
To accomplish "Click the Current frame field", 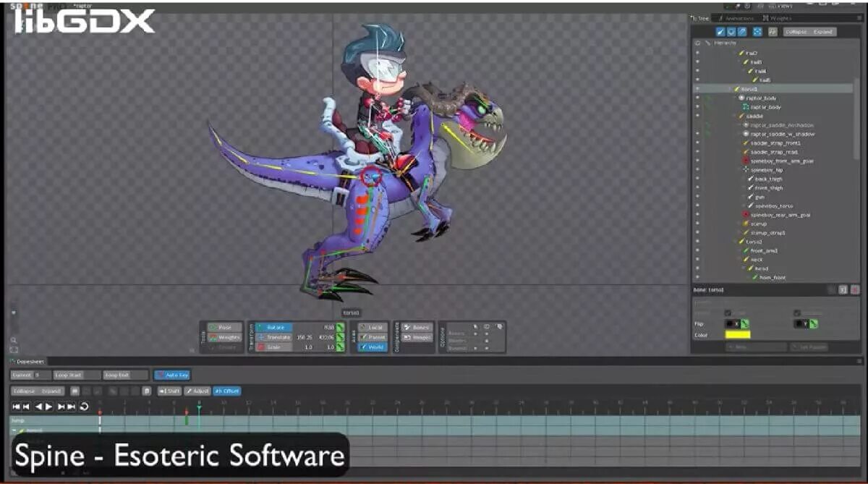I will click(30, 375).
